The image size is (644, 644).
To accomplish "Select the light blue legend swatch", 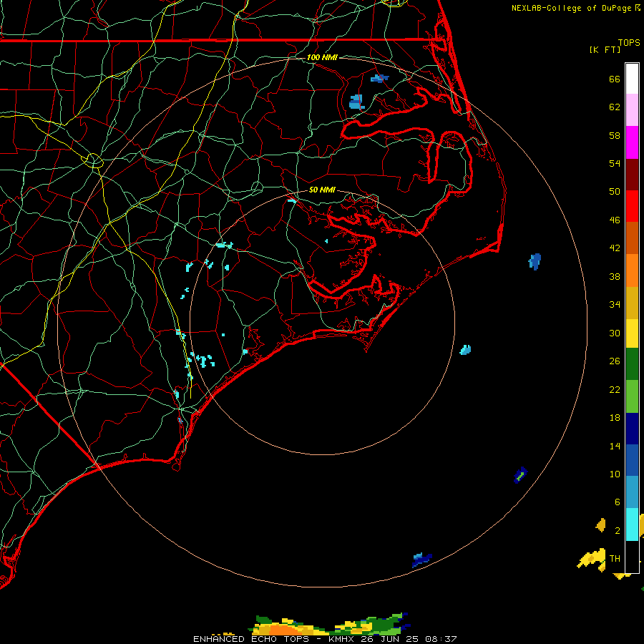I will [x=632, y=492].
